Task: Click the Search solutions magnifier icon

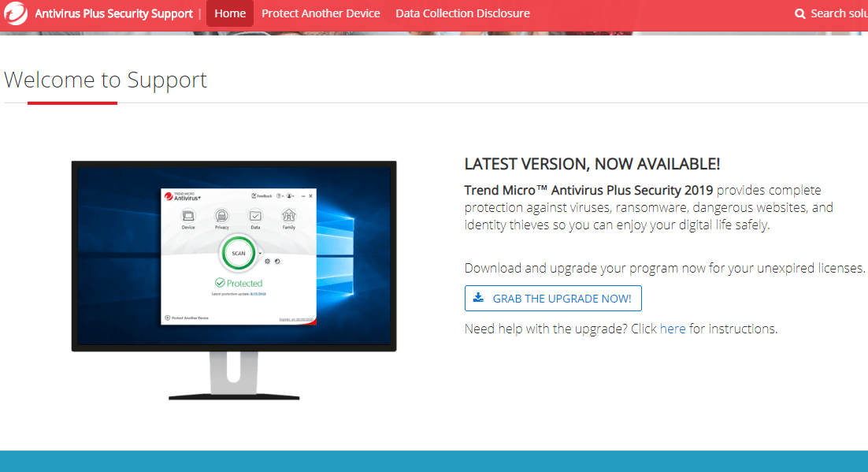Action: pyautogui.click(x=799, y=13)
